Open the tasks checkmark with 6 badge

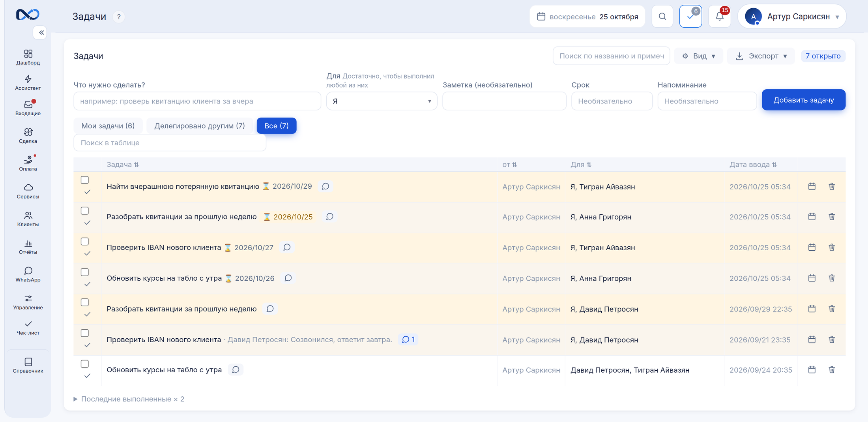coord(691,17)
